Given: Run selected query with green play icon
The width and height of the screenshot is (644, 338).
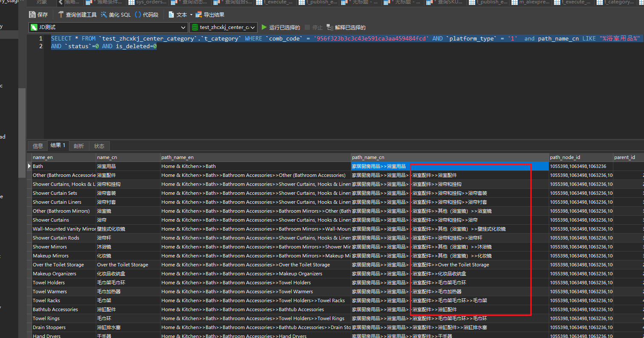Looking at the screenshot, I should [264, 27].
